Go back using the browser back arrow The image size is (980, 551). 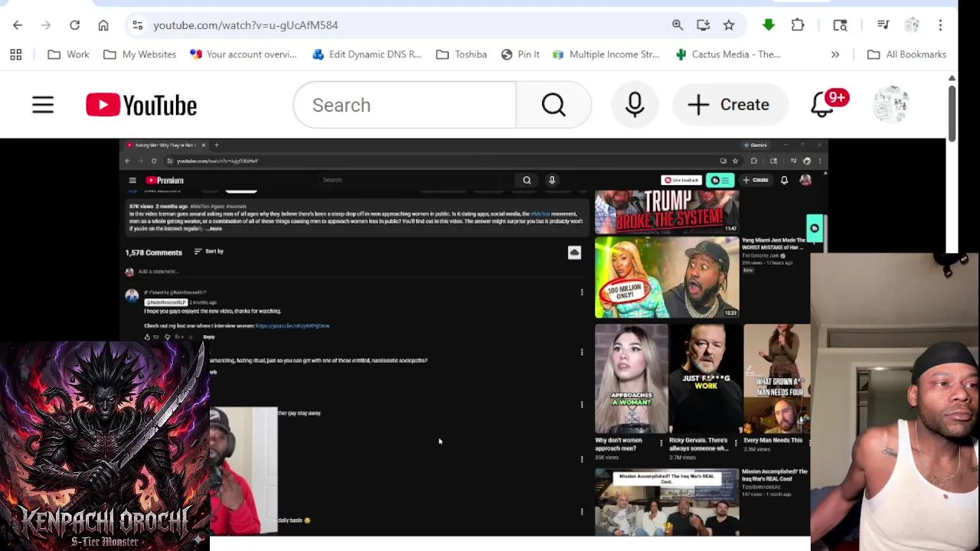point(18,25)
